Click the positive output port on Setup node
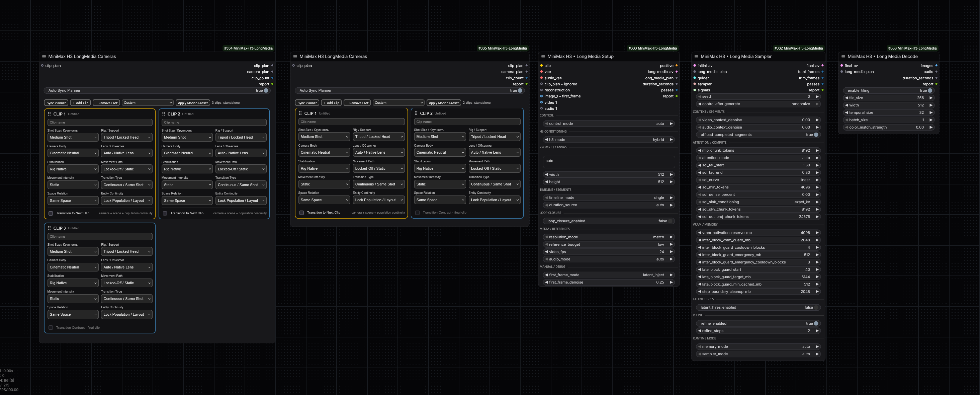Screen dimensions: 980x395 [x=677, y=66]
